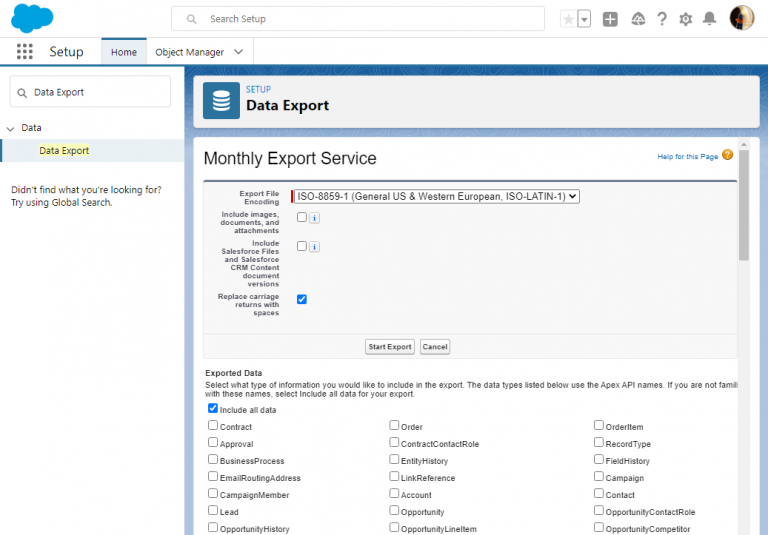
Task: Select the Home tab
Action: tap(124, 52)
